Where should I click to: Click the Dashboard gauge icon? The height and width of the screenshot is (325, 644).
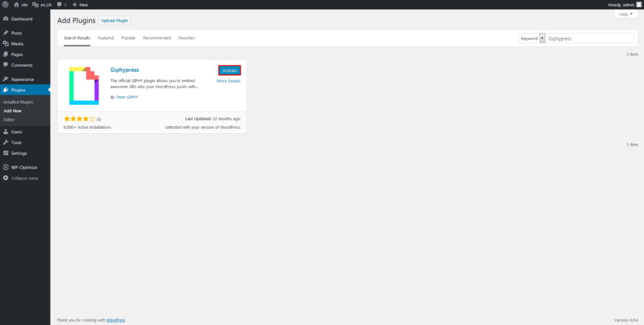(x=6, y=19)
